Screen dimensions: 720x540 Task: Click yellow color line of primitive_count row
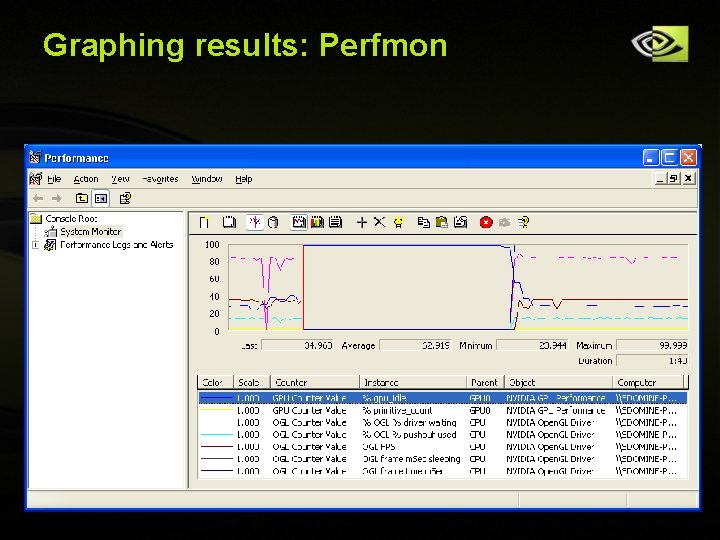[216, 410]
